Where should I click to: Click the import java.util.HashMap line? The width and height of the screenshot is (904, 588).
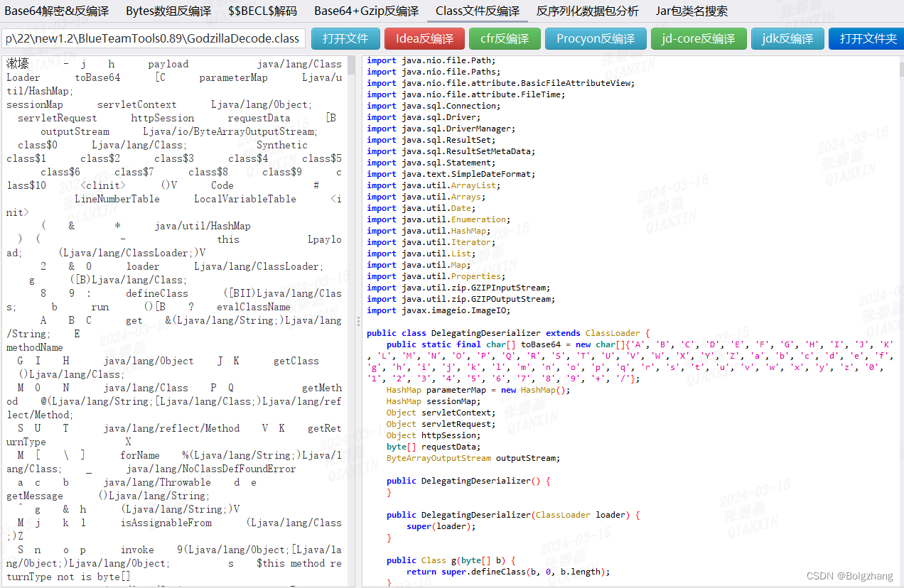[426, 230]
